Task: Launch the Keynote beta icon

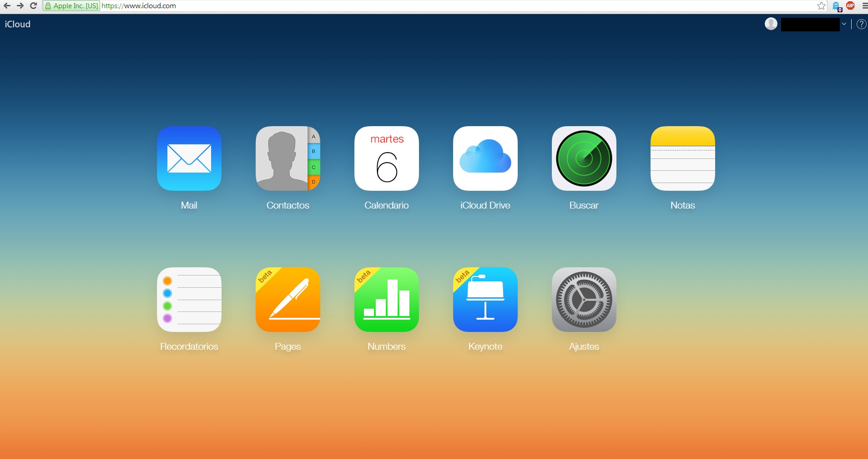Action: pos(485,300)
